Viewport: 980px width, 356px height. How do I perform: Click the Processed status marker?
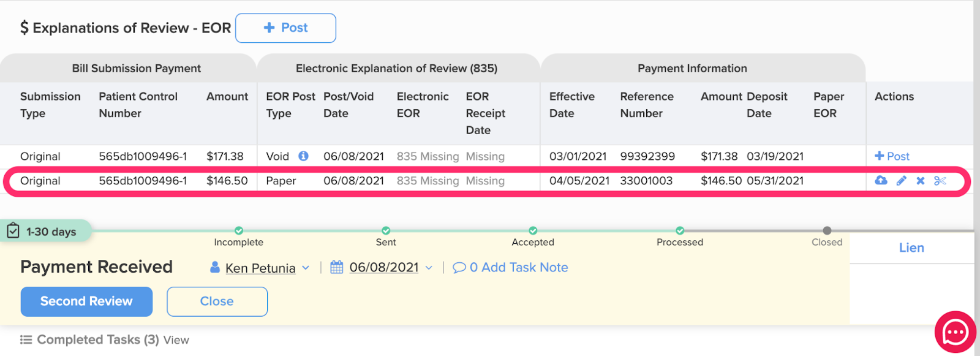coord(680,231)
